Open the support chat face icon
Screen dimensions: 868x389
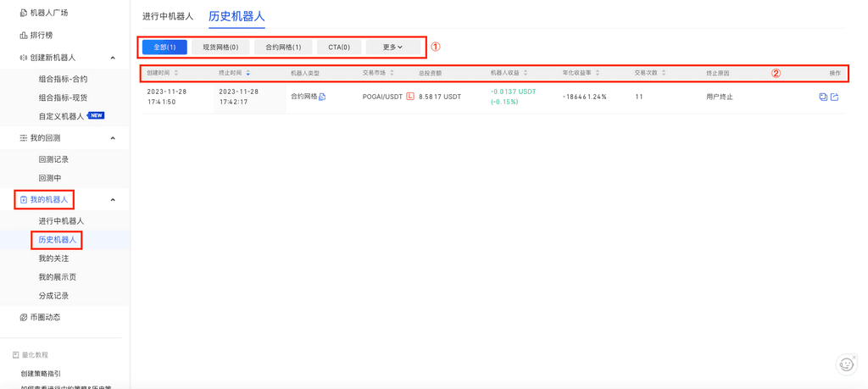(x=846, y=364)
